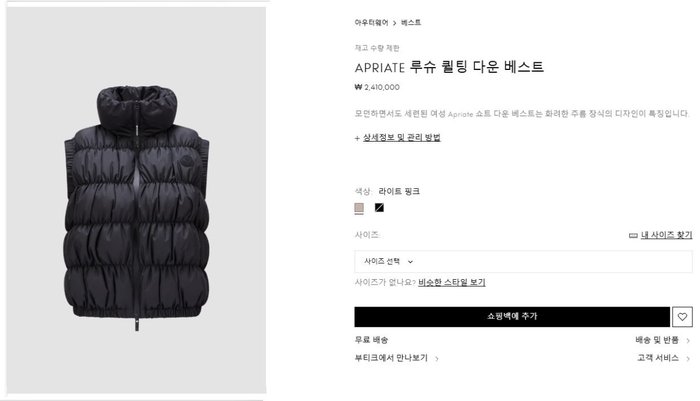Viewport: 700px width, 401px height.
Task: Open the 비슷한 스타일 보기 link
Action: pyautogui.click(x=452, y=282)
